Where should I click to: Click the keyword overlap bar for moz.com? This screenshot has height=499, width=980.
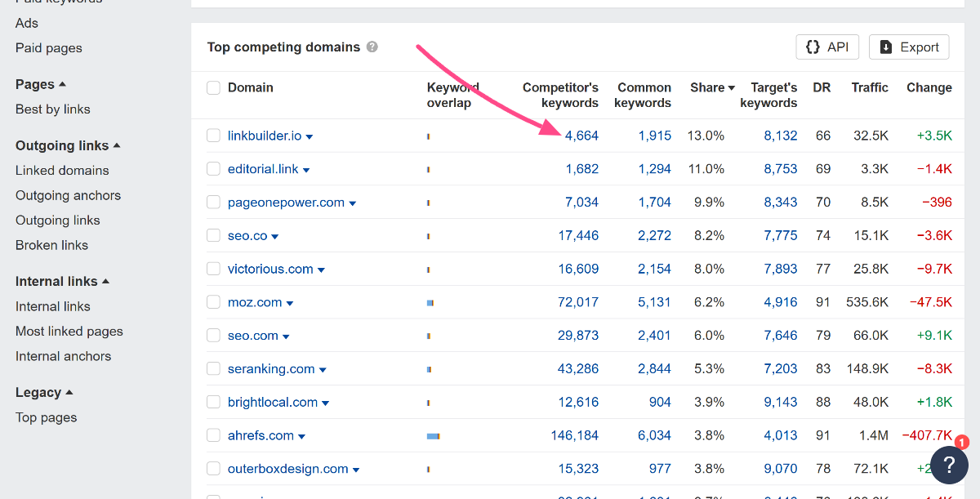click(430, 303)
